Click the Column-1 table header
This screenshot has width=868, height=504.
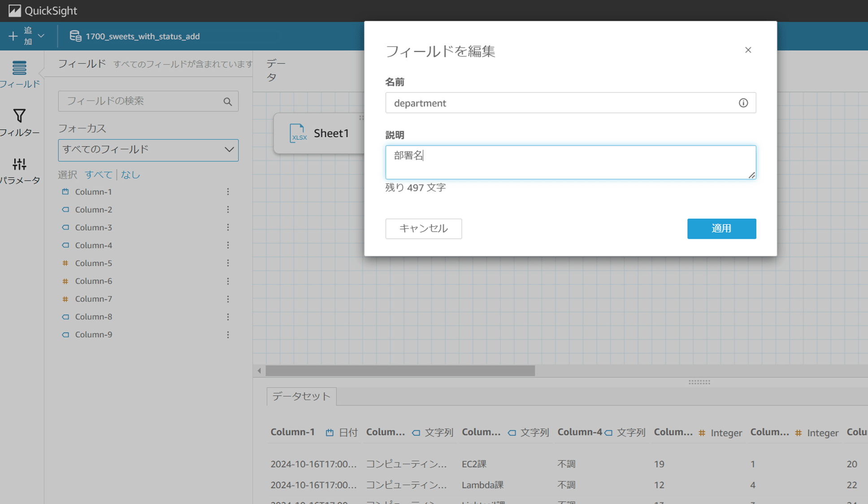click(x=292, y=432)
